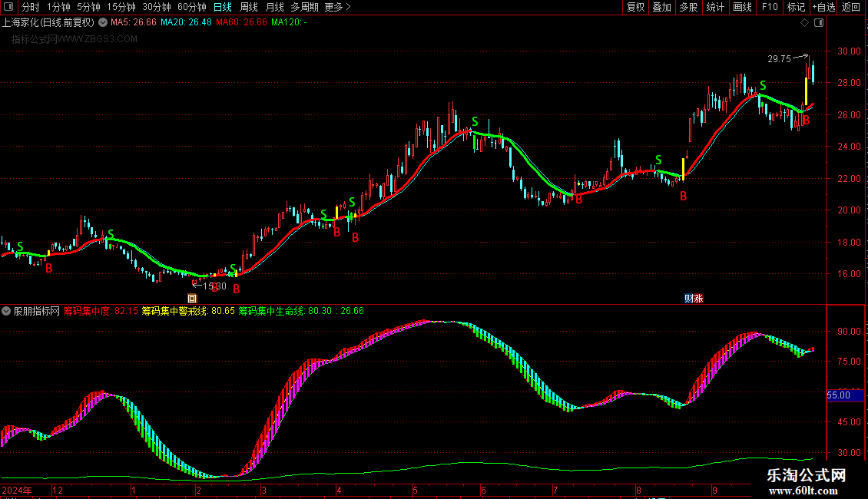868x499 pixels.
Task: Click the month 9 label on the time axis
Action: 714,490
